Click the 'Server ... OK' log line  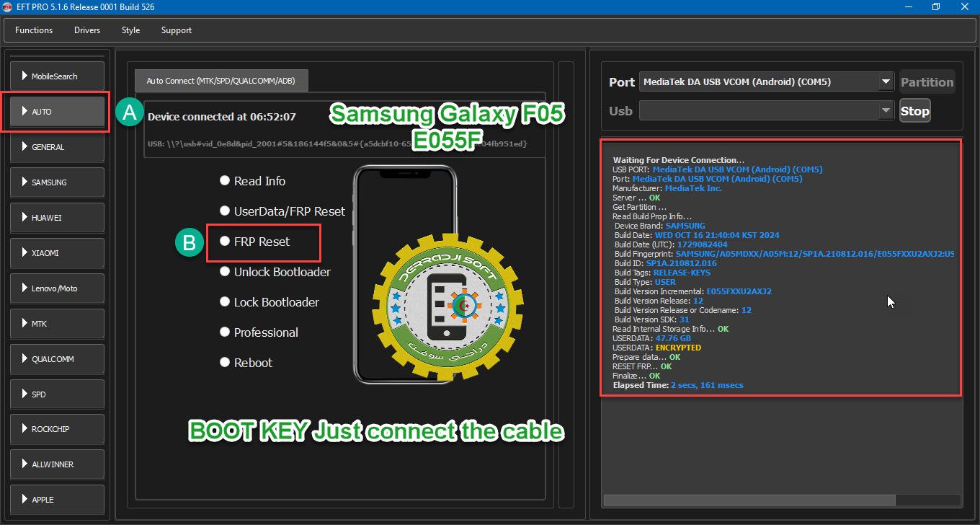click(636, 198)
